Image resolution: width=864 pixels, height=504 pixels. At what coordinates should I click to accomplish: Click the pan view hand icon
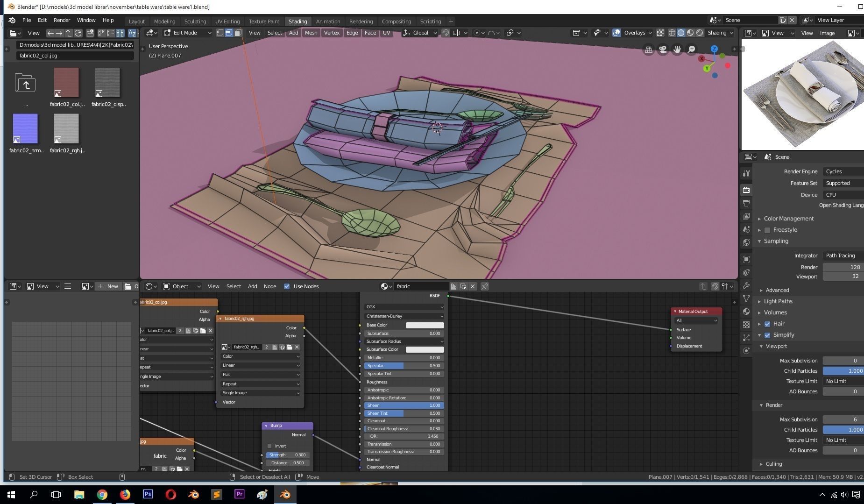click(677, 50)
